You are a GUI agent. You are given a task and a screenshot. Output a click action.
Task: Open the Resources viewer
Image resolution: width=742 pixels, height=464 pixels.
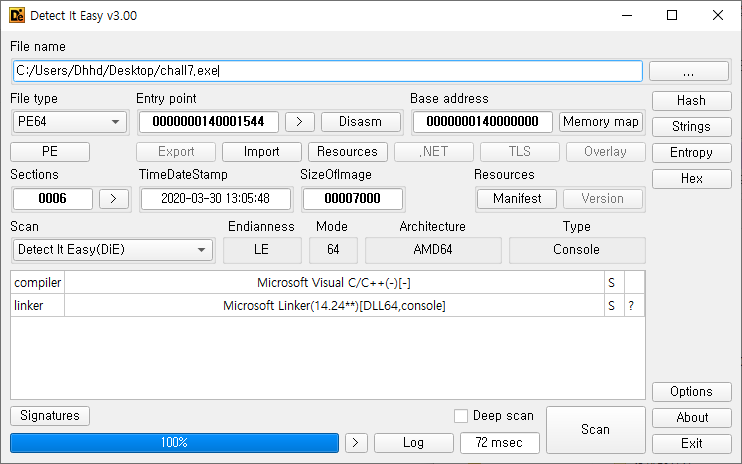(x=348, y=152)
